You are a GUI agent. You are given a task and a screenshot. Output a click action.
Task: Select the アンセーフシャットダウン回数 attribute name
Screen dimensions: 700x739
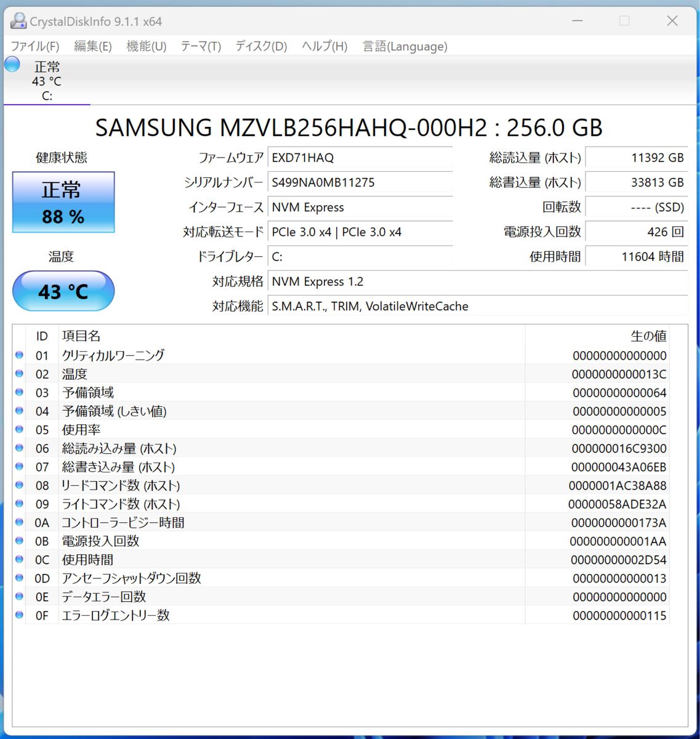coord(132,578)
